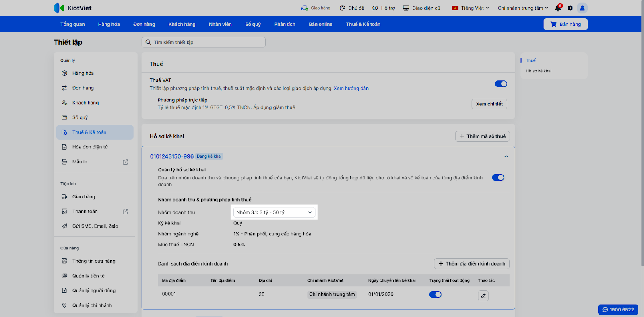Open the Nhóm doanh thu dropdown
The image size is (644, 317).
pyautogui.click(x=275, y=212)
